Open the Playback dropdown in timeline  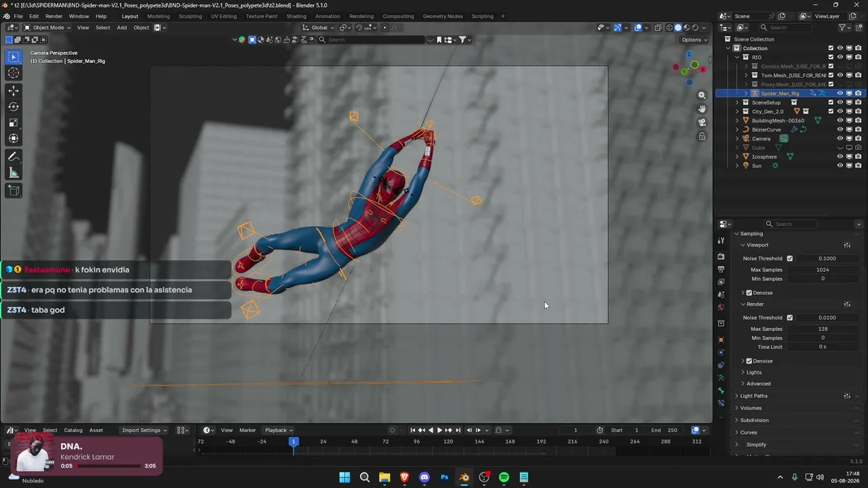279,430
